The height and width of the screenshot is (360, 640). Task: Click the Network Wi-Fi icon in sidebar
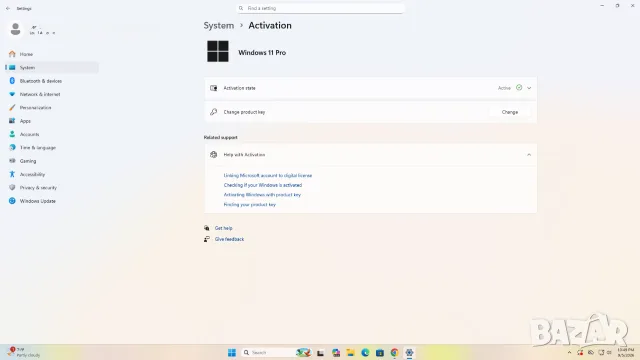(x=12, y=94)
